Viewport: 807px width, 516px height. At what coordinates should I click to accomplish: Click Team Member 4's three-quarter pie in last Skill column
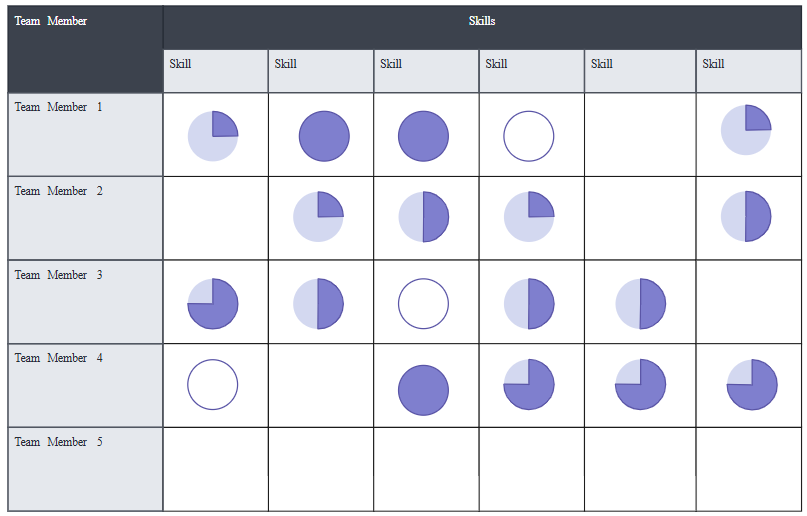tap(752, 385)
